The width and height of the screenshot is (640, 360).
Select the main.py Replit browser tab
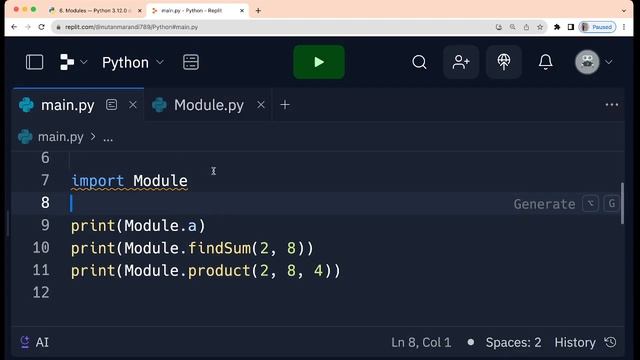pos(192,11)
